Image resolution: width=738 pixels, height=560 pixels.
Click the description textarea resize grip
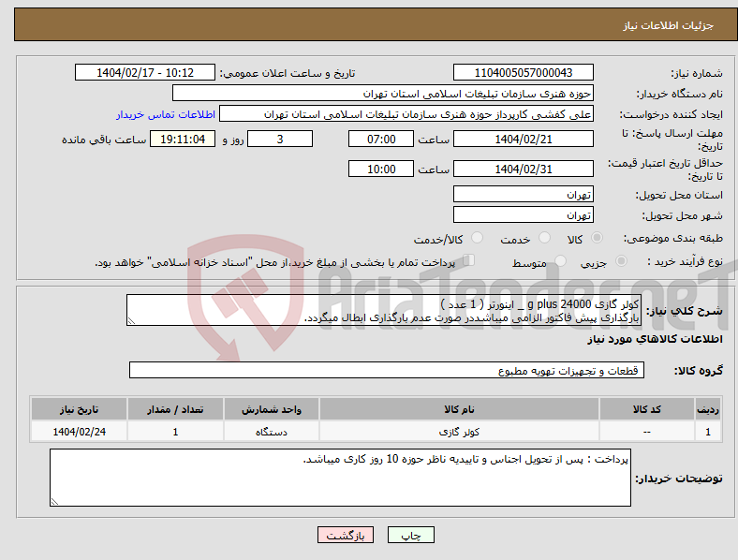(x=131, y=321)
